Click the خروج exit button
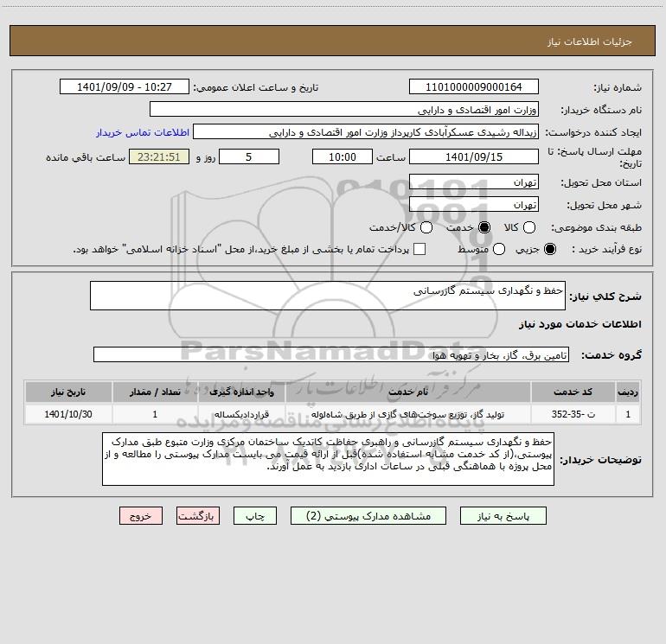 coord(141,516)
